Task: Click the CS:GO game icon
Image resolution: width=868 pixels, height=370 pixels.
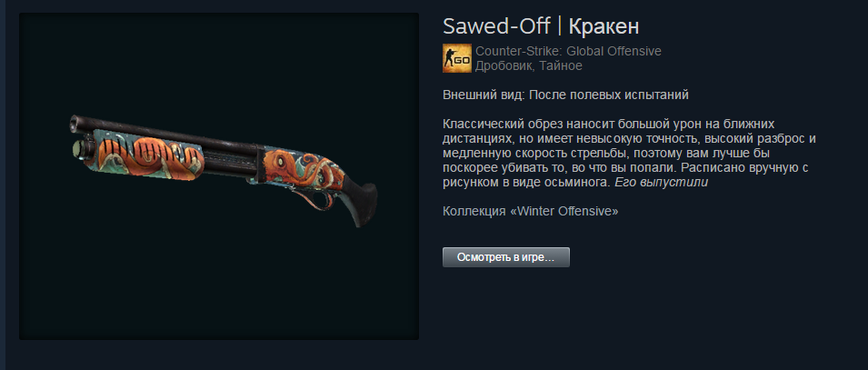Action: [456, 58]
